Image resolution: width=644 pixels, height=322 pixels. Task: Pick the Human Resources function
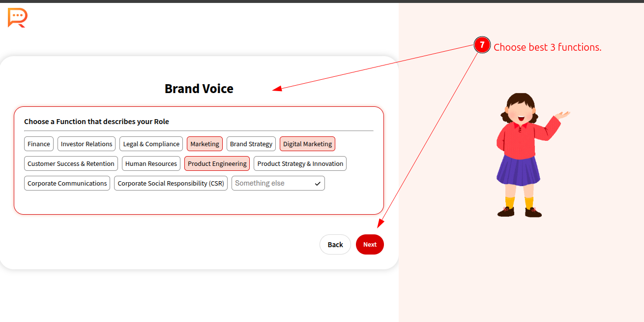coord(151,163)
